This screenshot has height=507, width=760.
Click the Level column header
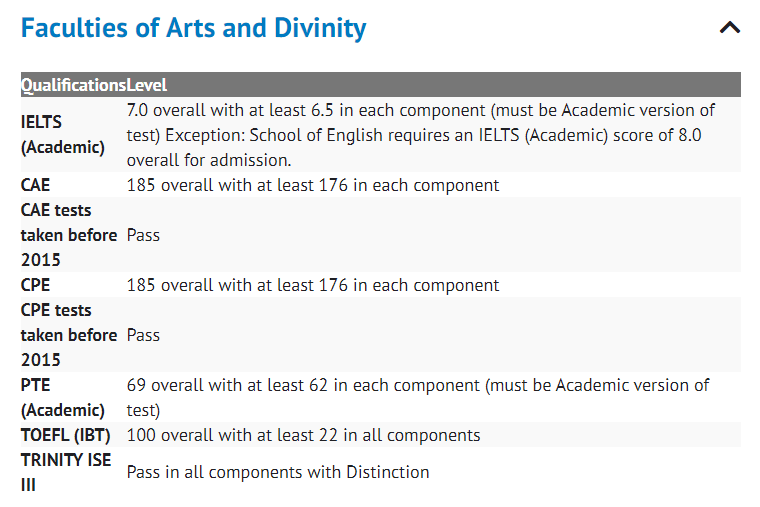coord(147,85)
